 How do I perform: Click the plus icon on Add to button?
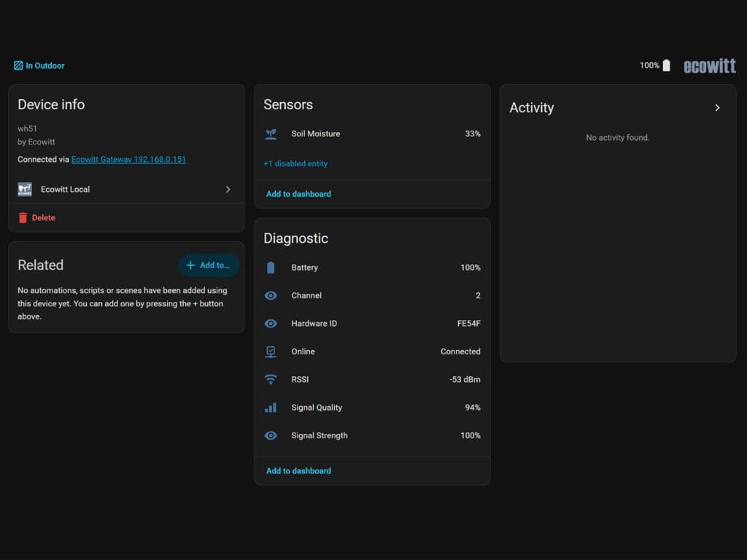pyautogui.click(x=190, y=265)
